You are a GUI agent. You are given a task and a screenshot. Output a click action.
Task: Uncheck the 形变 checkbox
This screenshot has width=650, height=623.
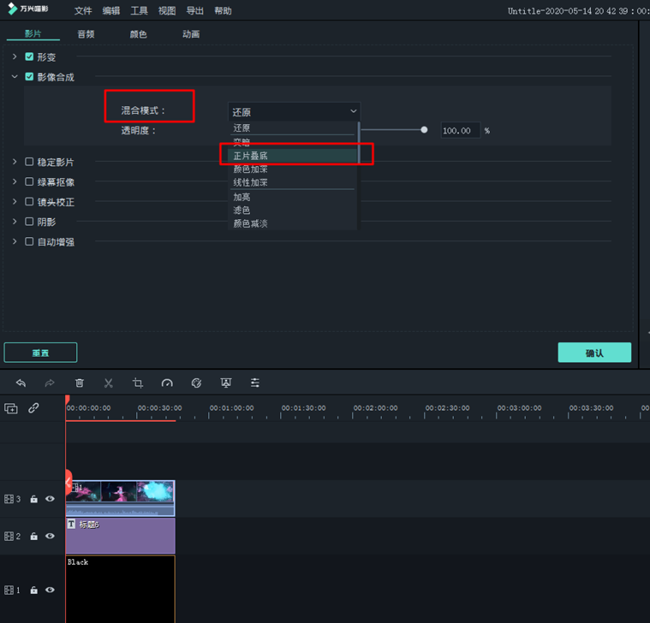click(x=29, y=56)
